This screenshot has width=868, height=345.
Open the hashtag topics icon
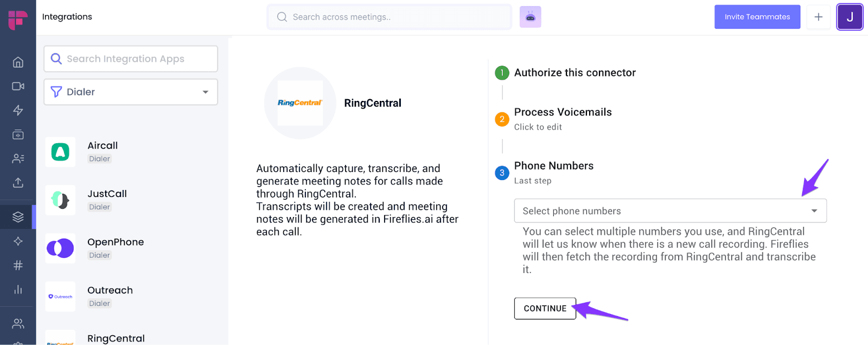click(18, 265)
